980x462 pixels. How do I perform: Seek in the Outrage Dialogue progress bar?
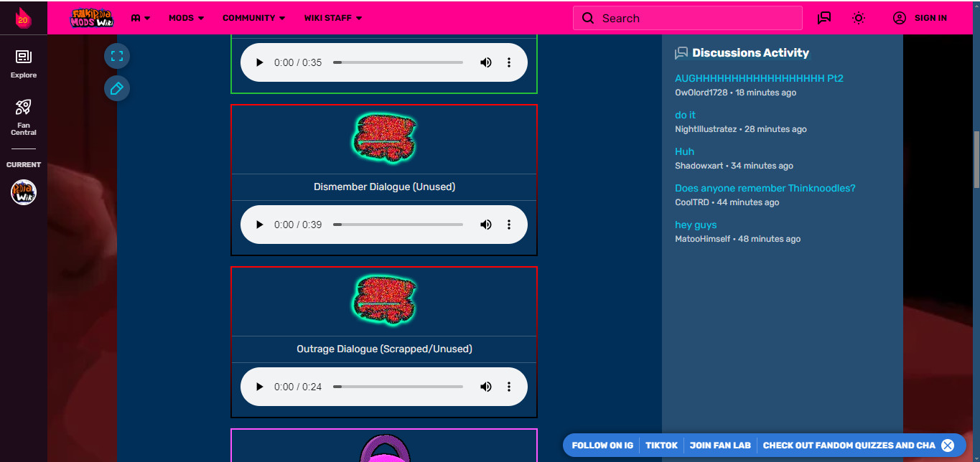(x=398, y=387)
